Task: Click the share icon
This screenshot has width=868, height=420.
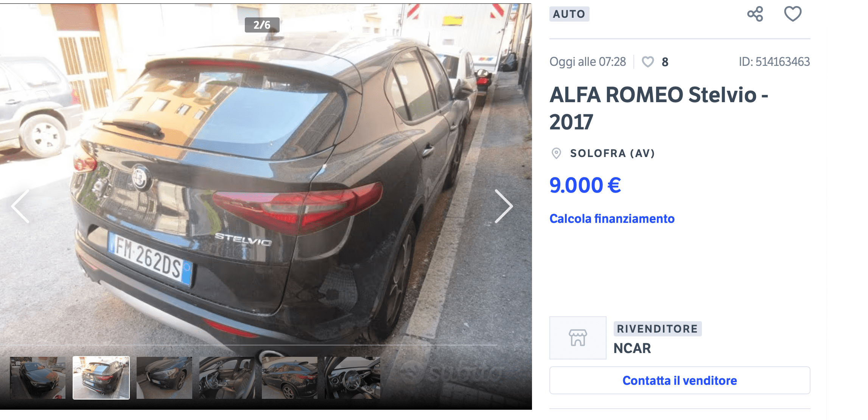Action: pos(755,14)
